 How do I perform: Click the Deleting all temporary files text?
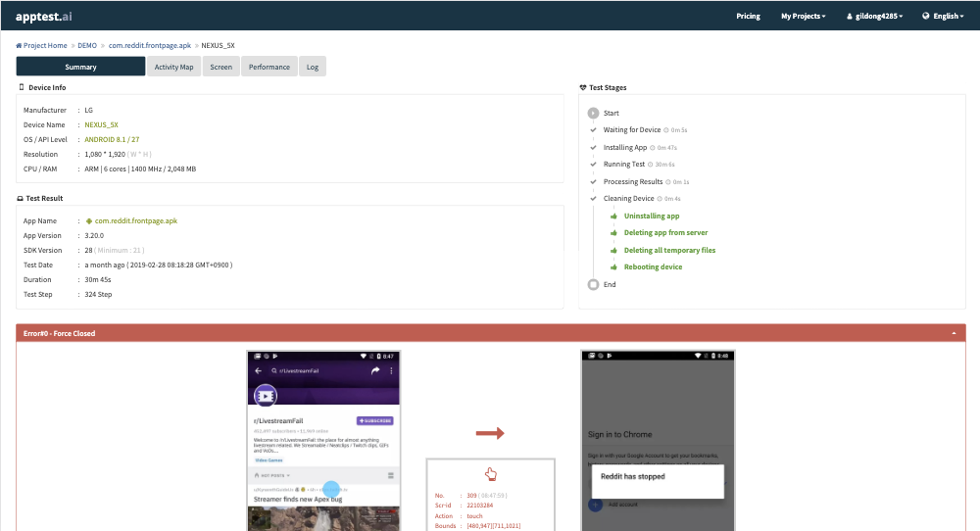(x=669, y=251)
